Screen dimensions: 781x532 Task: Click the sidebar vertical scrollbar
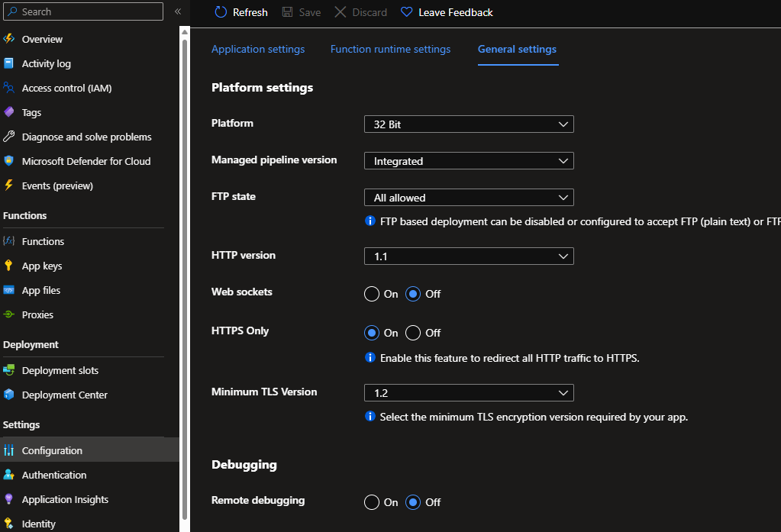click(x=185, y=279)
